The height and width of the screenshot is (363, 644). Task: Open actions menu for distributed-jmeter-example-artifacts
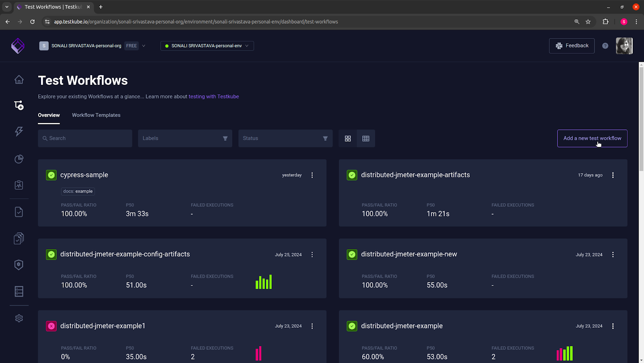coord(613,175)
